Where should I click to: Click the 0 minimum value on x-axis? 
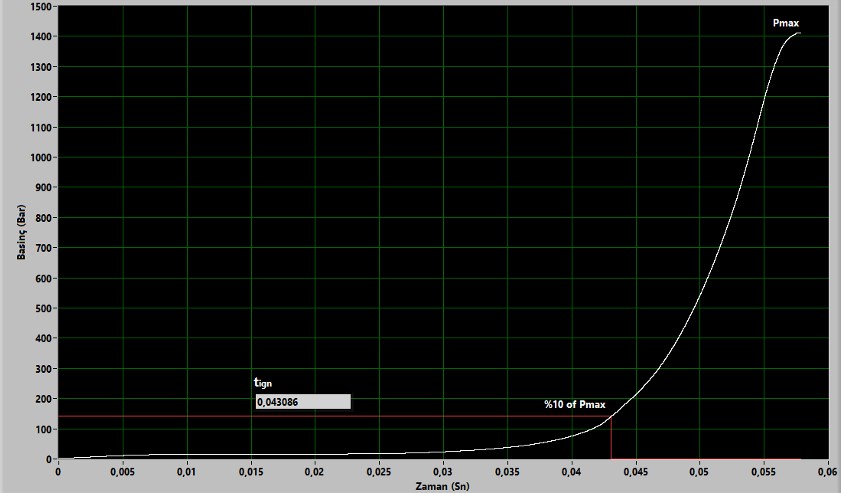click(58, 470)
